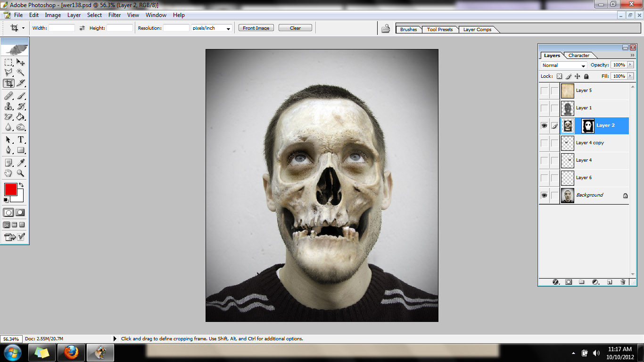Select the Path Selection arrow tool
The image size is (644, 362).
(8, 140)
